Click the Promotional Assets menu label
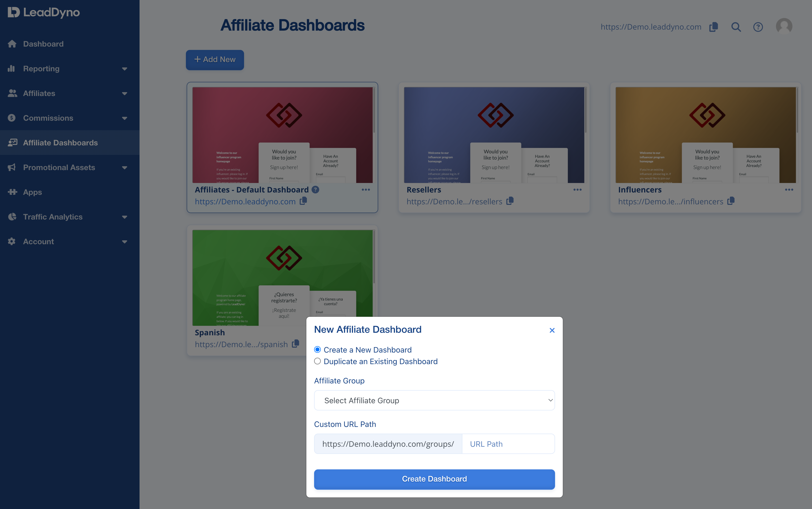 (59, 167)
